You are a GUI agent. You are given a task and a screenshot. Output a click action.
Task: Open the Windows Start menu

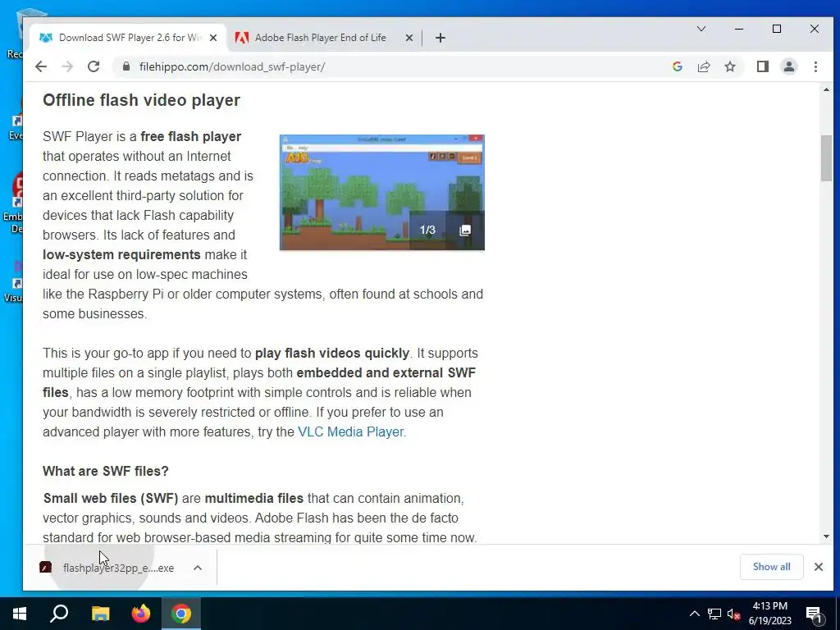(20, 614)
